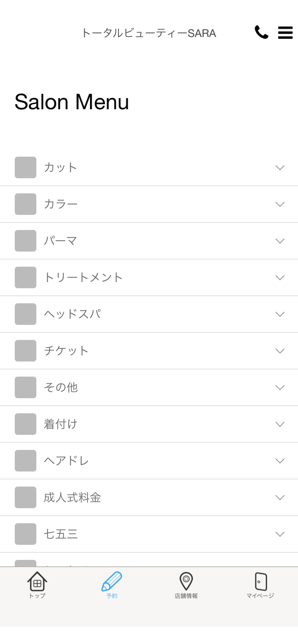Open the 七五三 category label
The height and width of the screenshot is (644, 298).
(x=61, y=534)
